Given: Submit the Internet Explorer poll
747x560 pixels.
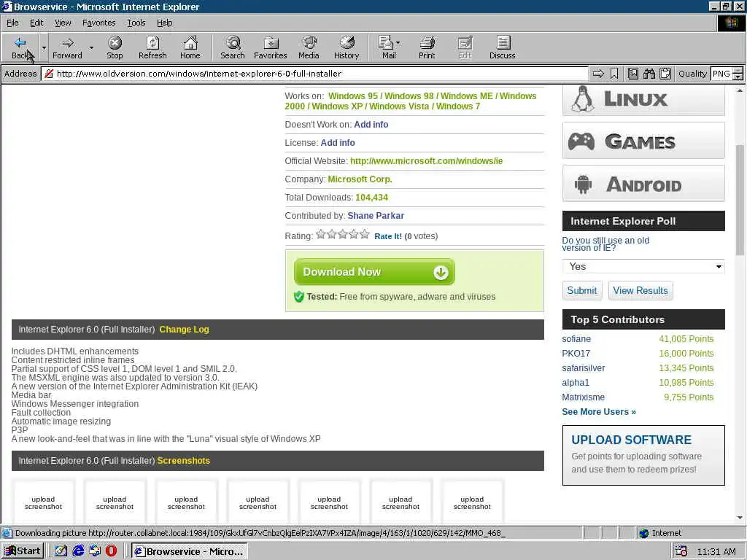Looking at the screenshot, I should pyautogui.click(x=581, y=290).
